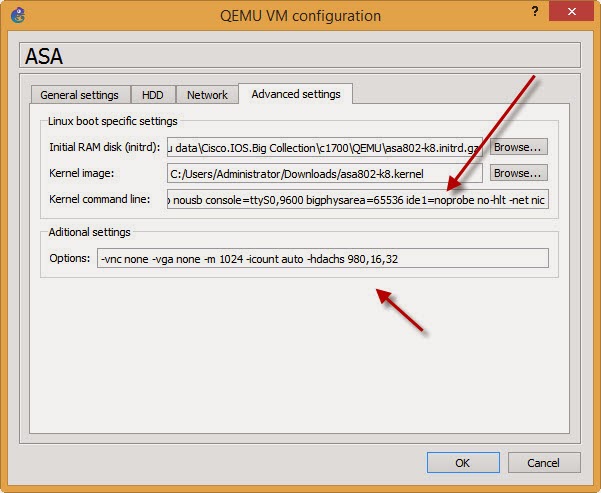601x493 pixels.
Task: Click the 'Linux boot specific settings' group label
Action: click(113, 121)
